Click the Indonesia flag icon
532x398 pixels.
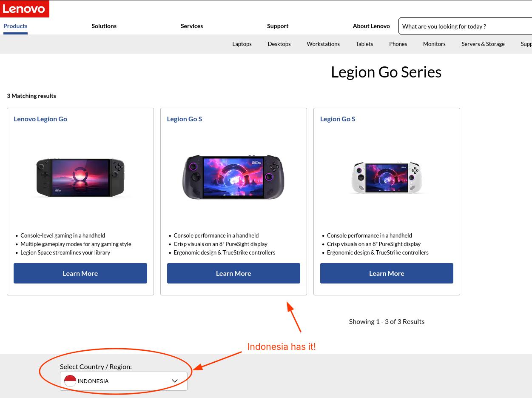(x=70, y=381)
